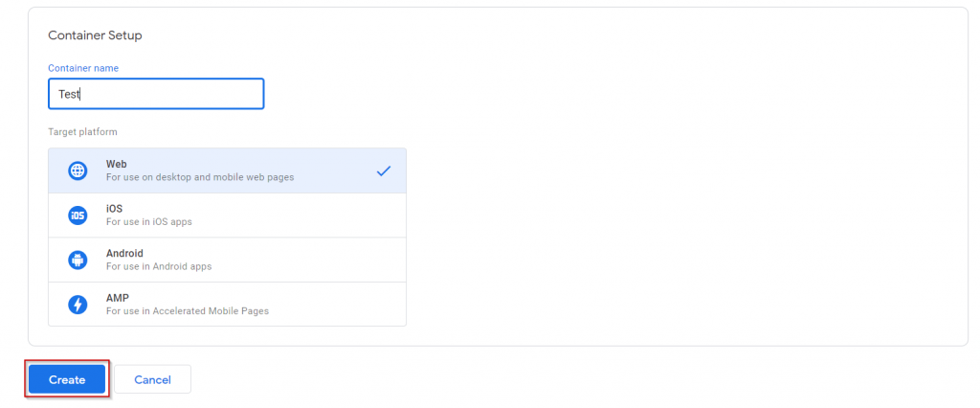The width and height of the screenshot is (980, 408).
Task: Click 'For use on desktop and mobile web pages'
Action: tap(200, 177)
